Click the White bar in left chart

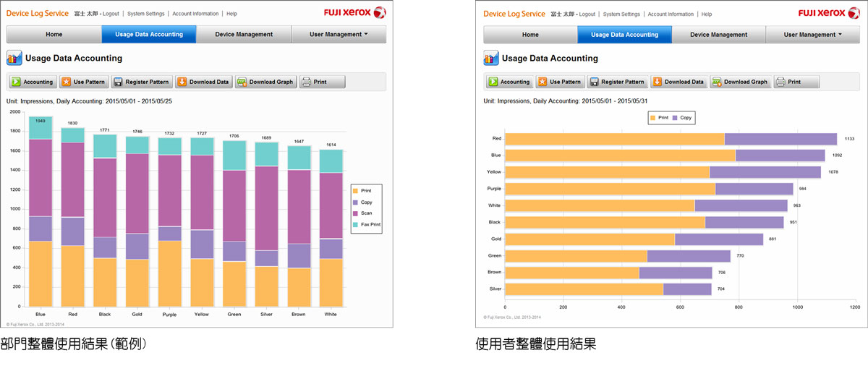[331, 228]
